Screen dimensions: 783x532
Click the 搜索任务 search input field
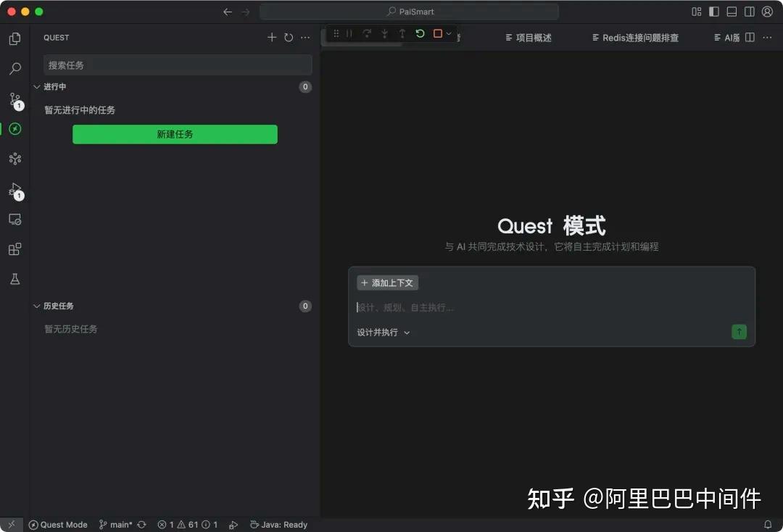(x=176, y=65)
